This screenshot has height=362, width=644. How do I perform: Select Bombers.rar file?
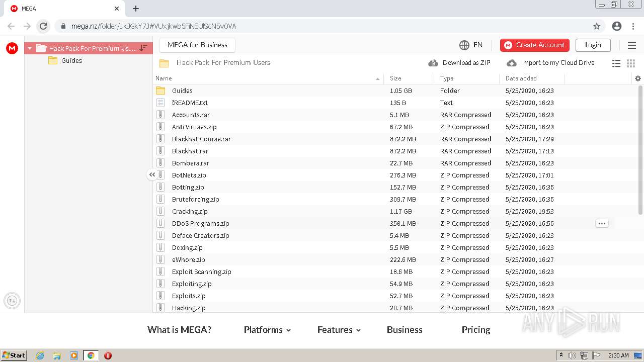191,163
